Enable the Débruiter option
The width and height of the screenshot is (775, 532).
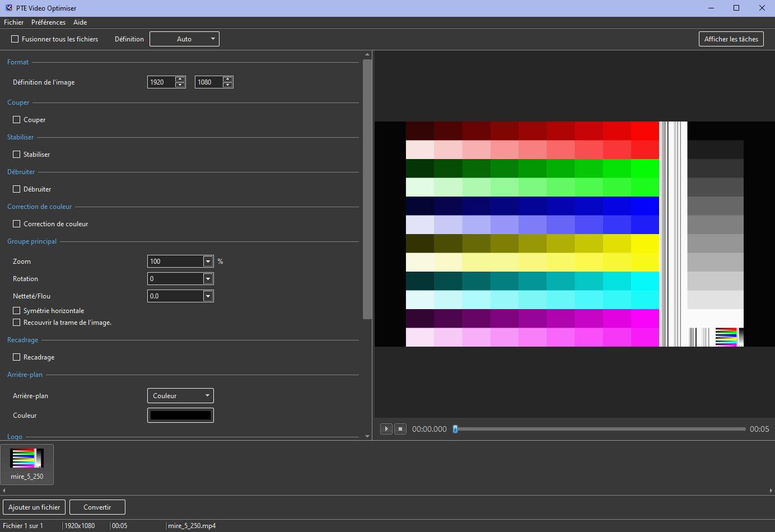click(x=17, y=189)
